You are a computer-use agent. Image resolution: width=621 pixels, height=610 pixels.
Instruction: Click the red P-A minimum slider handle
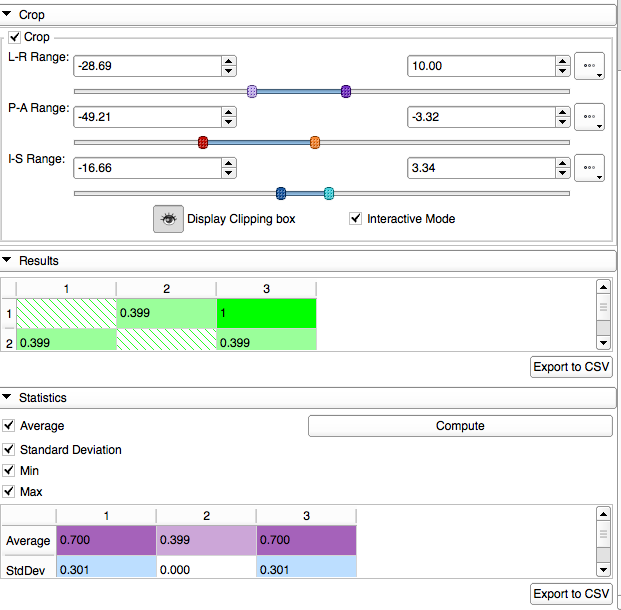(x=203, y=143)
